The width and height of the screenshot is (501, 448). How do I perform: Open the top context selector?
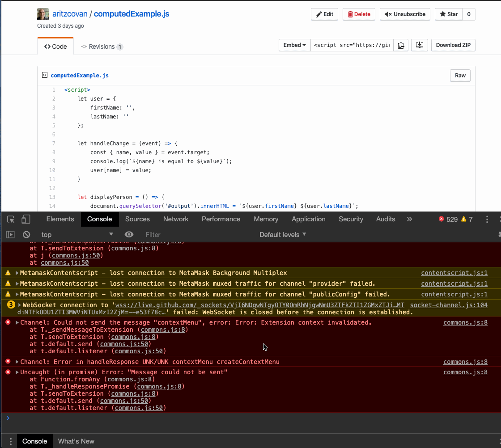[77, 235]
